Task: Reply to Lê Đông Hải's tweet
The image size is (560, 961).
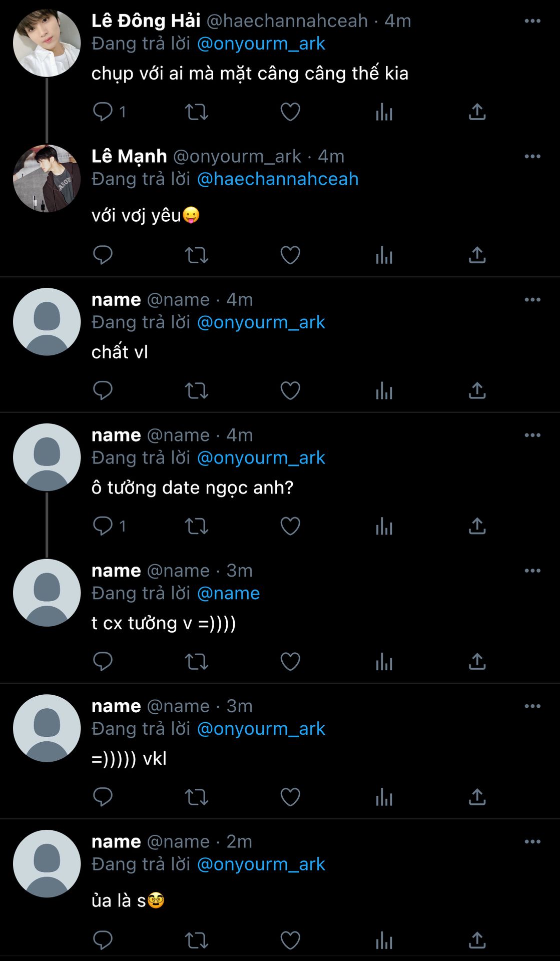Action: (x=103, y=112)
